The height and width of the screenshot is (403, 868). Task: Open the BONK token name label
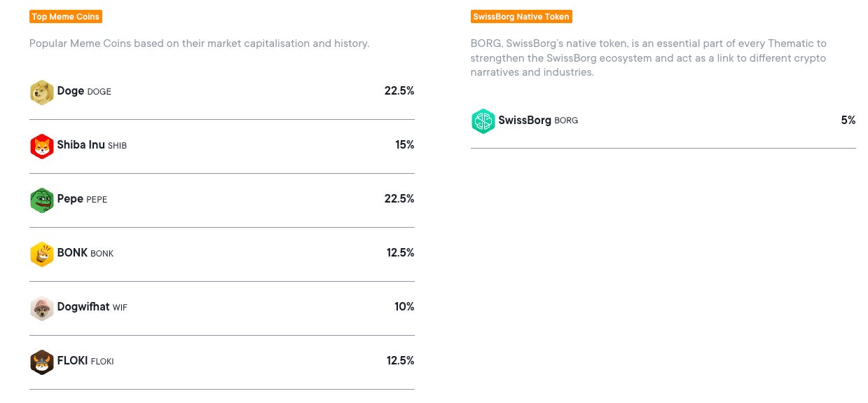point(85,253)
